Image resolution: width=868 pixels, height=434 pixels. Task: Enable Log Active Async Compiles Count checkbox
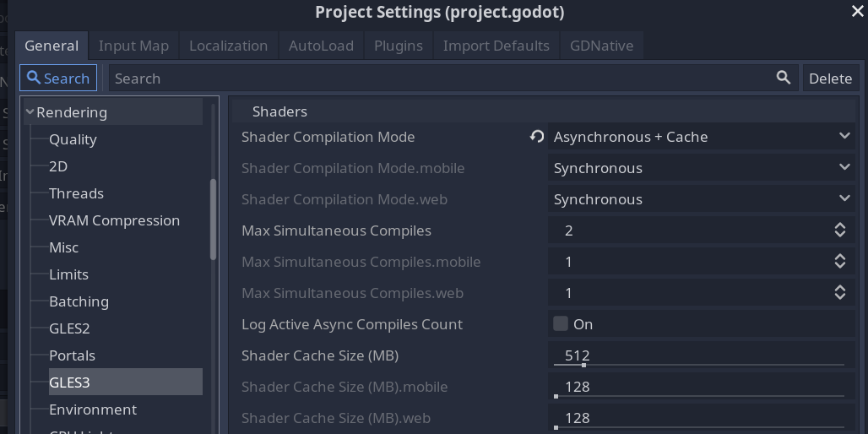560,324
